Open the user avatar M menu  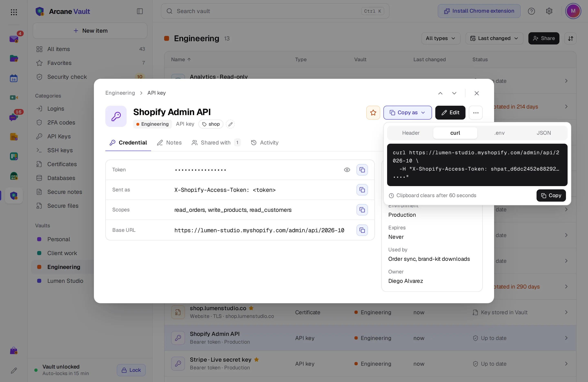[x=573, y=11]
